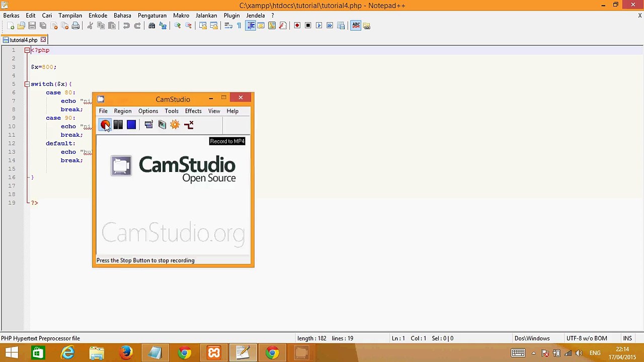Open Firefox from the taskbar
The height and width of the screenshot is (362, 644).
click(x=126, y=353)
